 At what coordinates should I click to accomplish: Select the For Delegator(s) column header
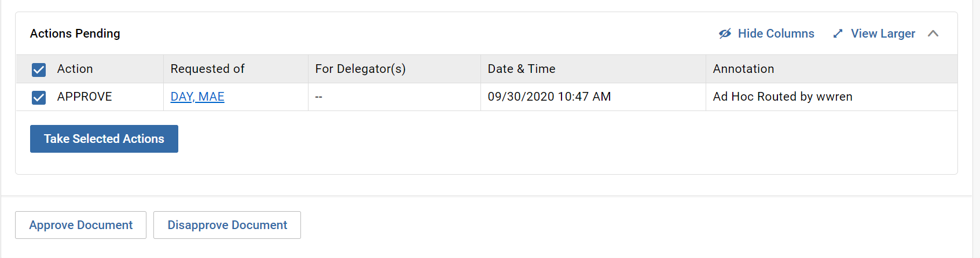coord(360,69)
